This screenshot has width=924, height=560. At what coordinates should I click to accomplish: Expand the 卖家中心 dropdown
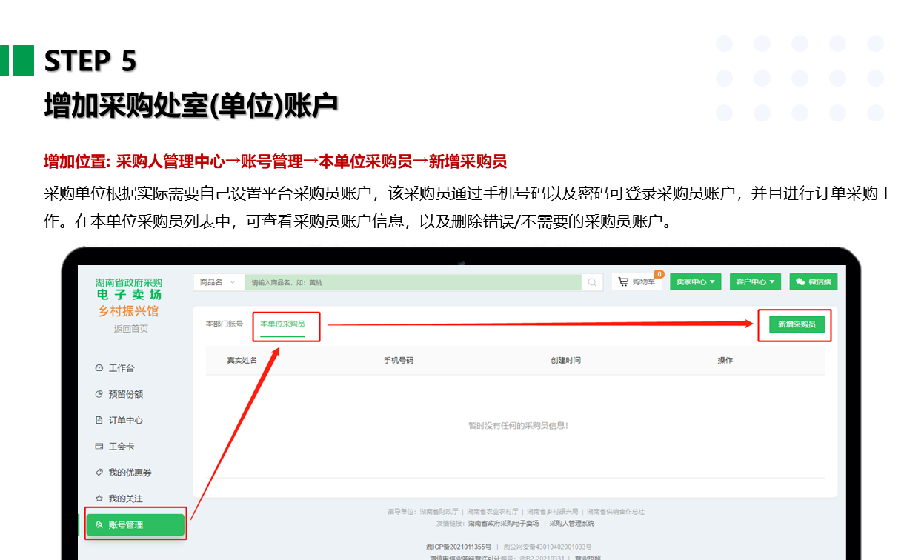coord(695,282)
